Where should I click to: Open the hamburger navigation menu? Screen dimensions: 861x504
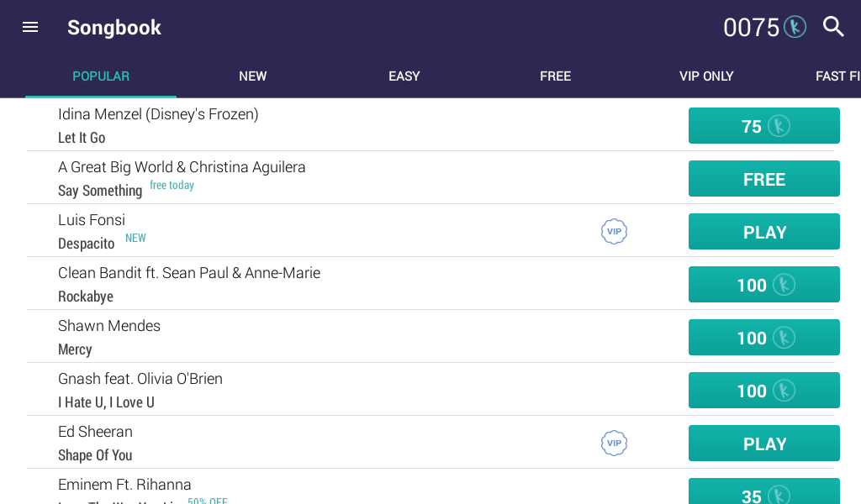(x=30, y=27)
